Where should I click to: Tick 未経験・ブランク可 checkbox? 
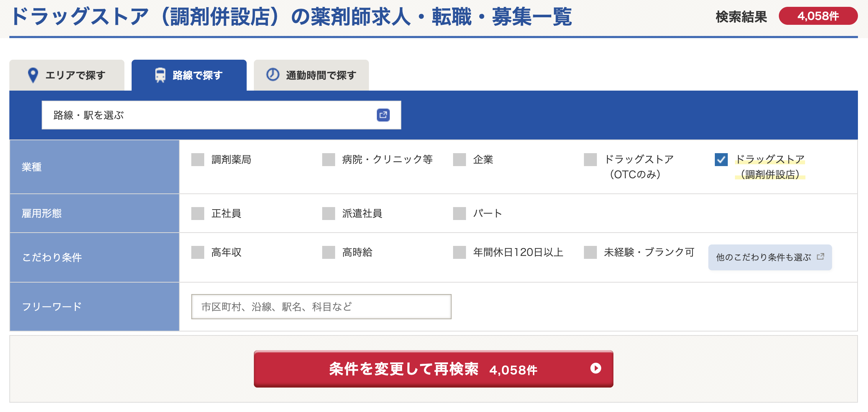(x=590, y=252)
